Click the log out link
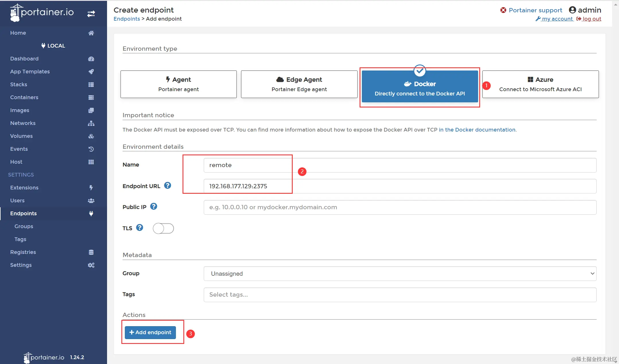The height and width of the screenshot is (364, 619). (591, 19)
